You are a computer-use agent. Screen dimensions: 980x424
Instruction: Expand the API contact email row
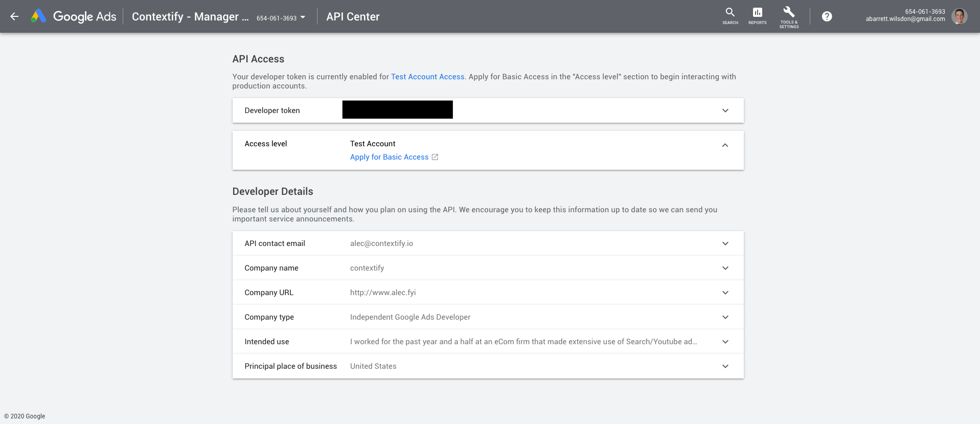(725, 243)
